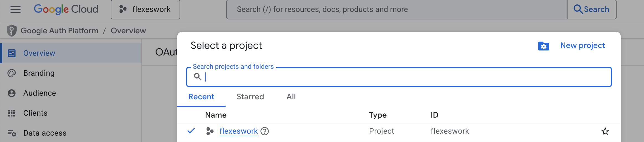Switch to the Starred tab
Screen dimensions: 644x142
tap(250, 97)
